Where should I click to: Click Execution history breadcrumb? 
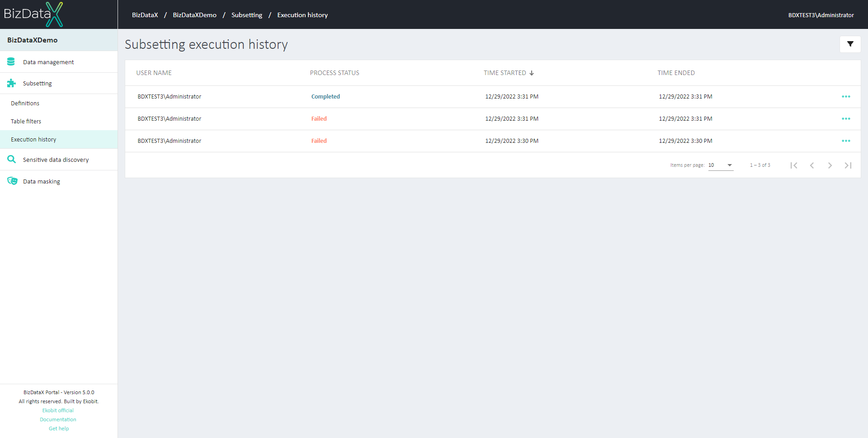tap(302, 15)
